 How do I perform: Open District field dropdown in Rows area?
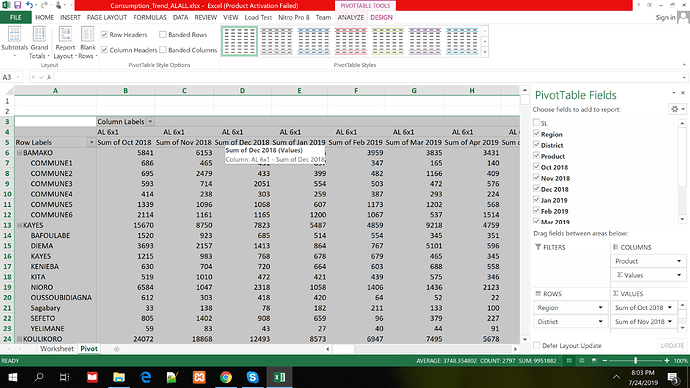pyautogui.click(x=600, y=322)
